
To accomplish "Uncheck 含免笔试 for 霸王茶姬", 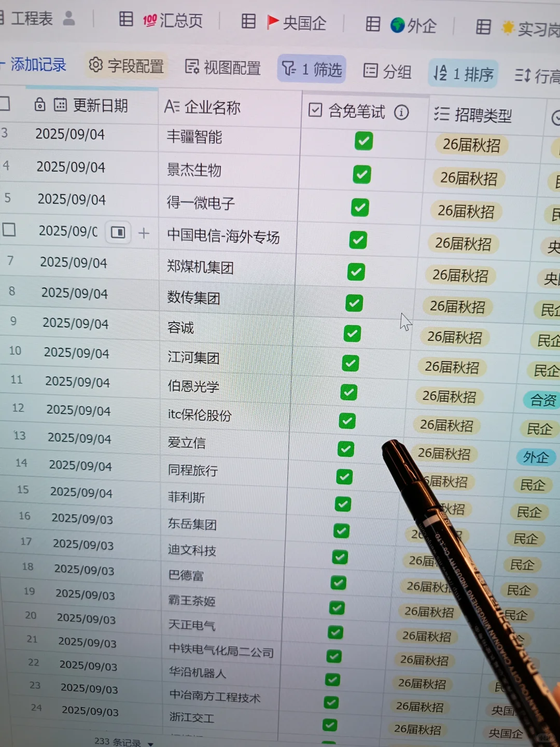I will tap(337, 607).
